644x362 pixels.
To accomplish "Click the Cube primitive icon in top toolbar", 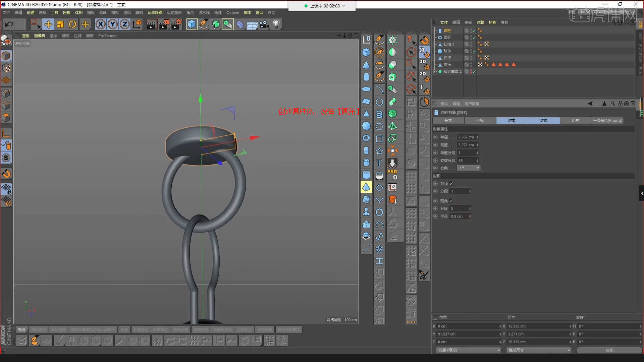I will (192, 24).
